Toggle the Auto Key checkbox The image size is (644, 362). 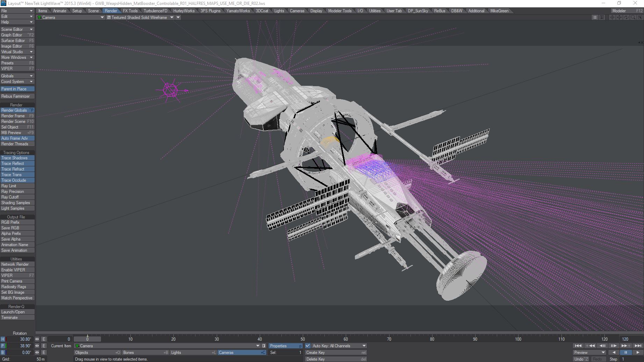(x=308, y=346)
